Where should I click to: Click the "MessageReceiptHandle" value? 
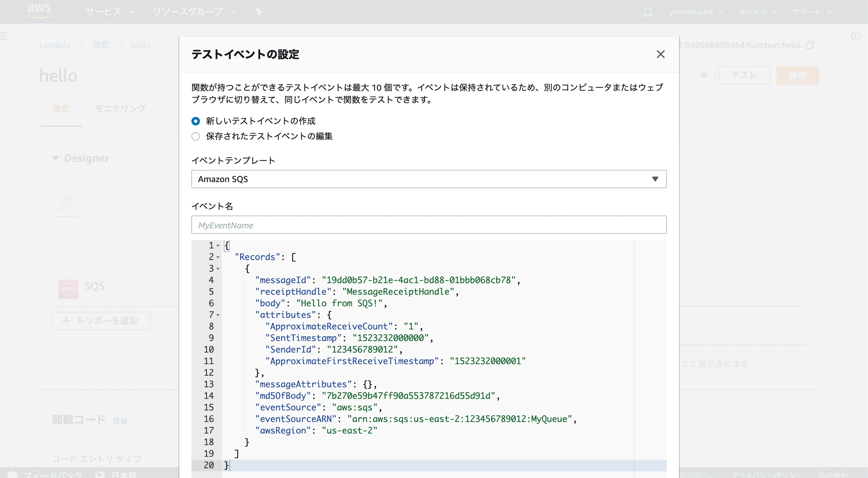point(398,292)
